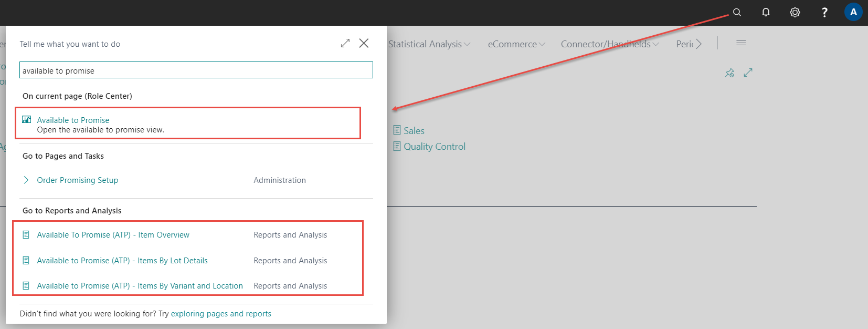
Task: Open the settings gear menu
Action: (x=795, y=12)
